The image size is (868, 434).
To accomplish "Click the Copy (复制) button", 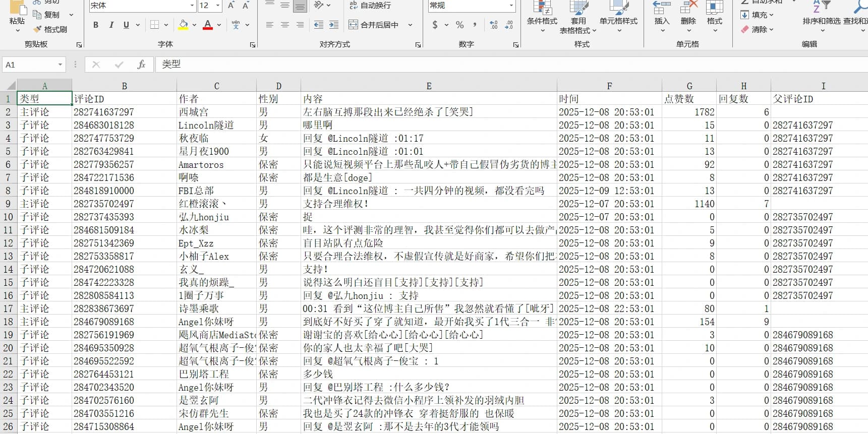I will (46, 15).
